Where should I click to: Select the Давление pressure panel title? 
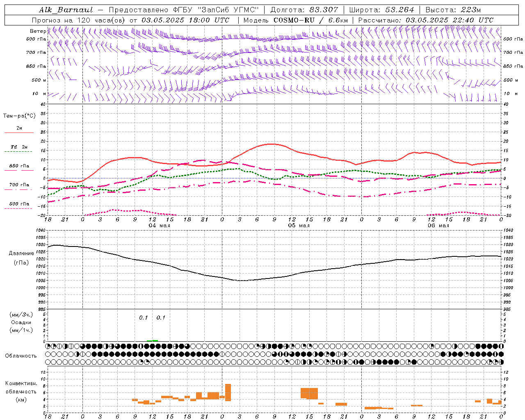pyautogui.click(x=21, y=253)
